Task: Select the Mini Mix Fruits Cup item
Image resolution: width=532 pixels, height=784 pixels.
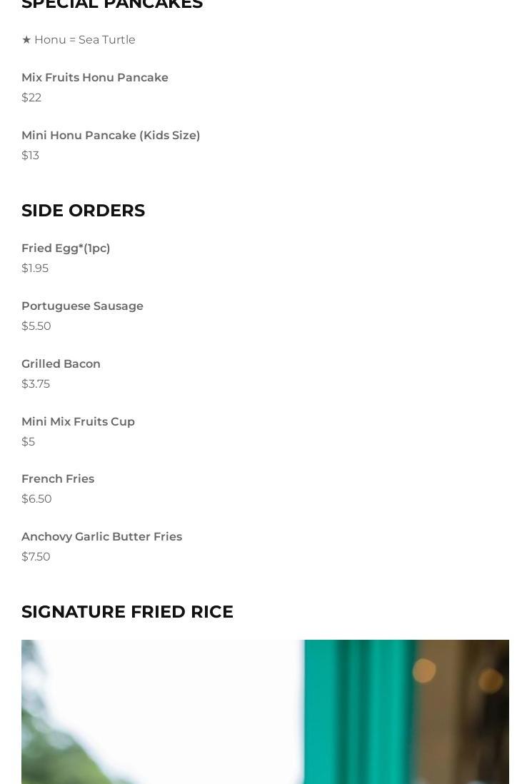Action: [x=78, y=422]
